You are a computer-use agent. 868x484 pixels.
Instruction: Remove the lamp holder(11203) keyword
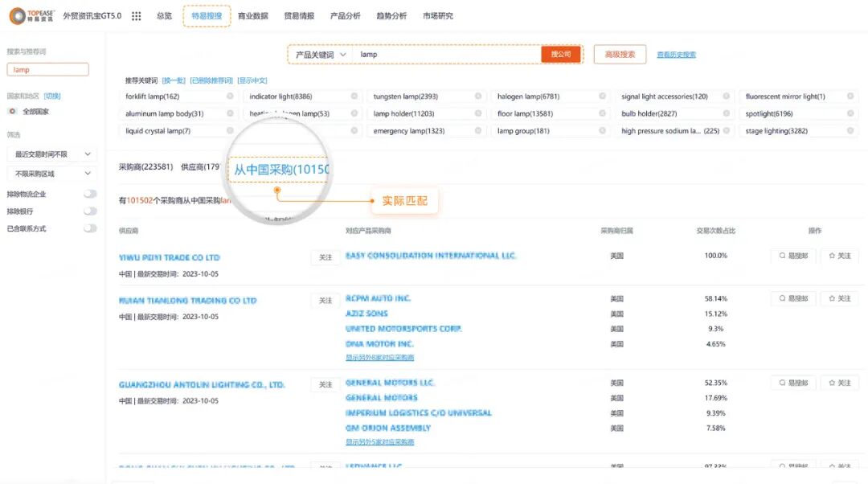click(x=477, y=113)
